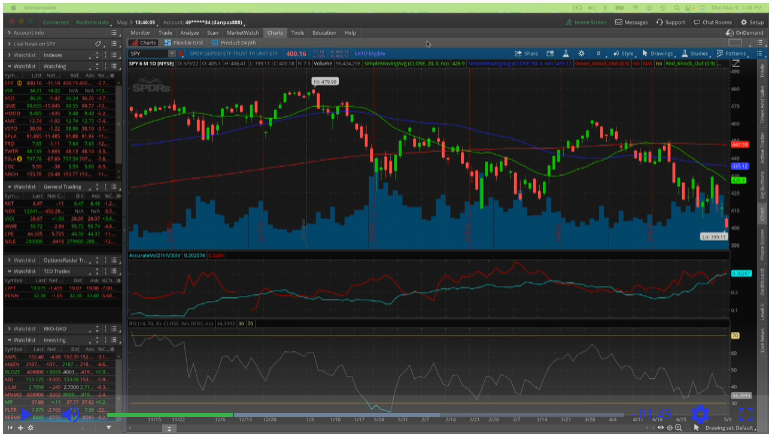Open the Product Depth view
Screen dimensions: 775x437
pyautogui.click(x=234, y=43)
